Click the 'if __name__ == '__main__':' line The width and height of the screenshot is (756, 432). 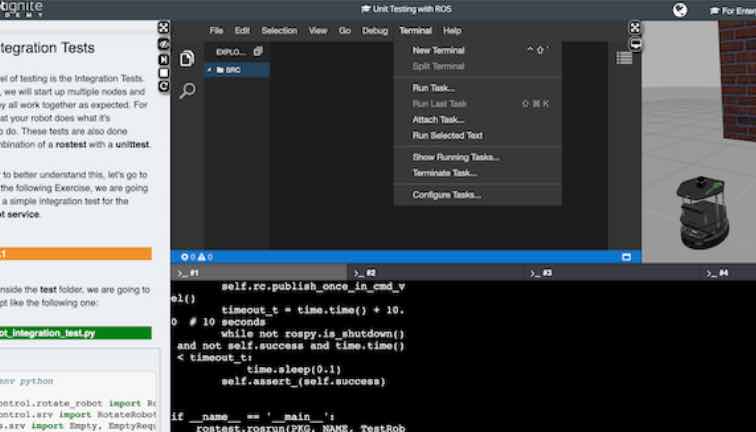[253, 417]
